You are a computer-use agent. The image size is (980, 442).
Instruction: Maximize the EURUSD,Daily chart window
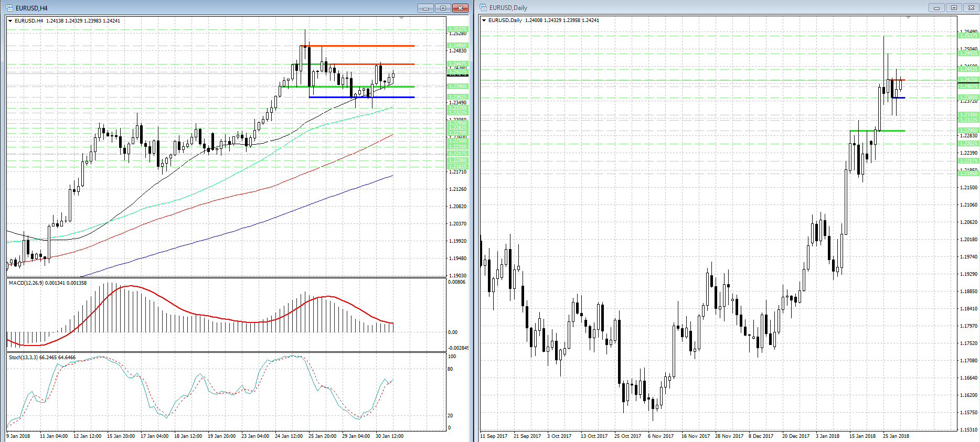pos(954,8)
